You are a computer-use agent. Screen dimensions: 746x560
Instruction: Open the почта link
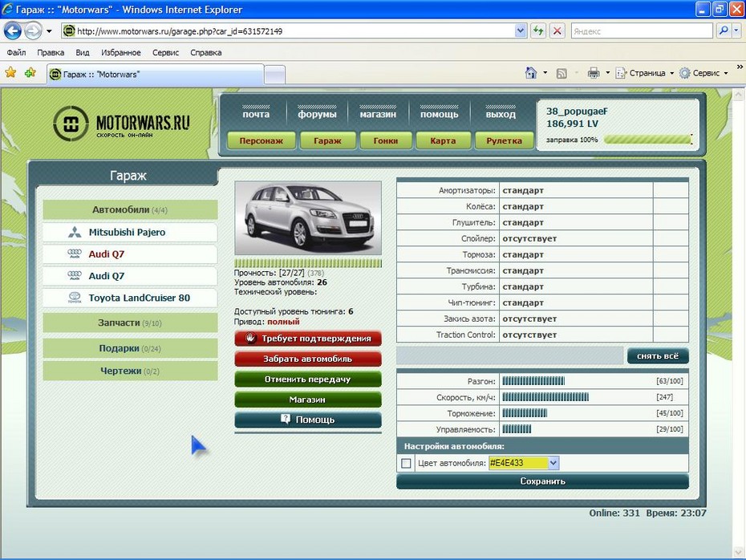(256, 114)
